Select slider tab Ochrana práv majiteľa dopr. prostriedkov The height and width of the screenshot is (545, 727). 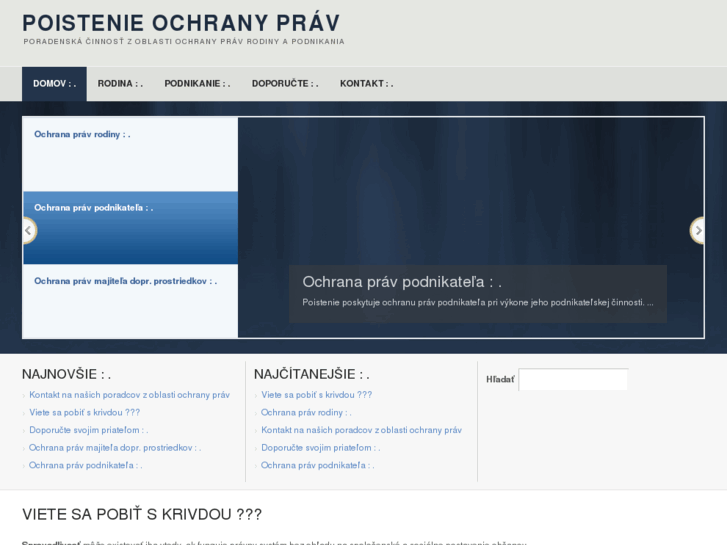(130, 301)
